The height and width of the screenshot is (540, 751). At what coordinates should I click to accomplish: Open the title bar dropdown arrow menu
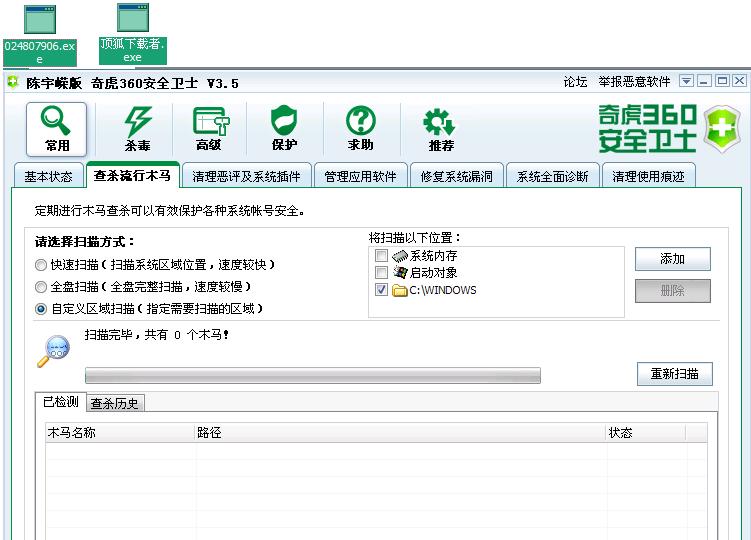(x=686, y=81)
